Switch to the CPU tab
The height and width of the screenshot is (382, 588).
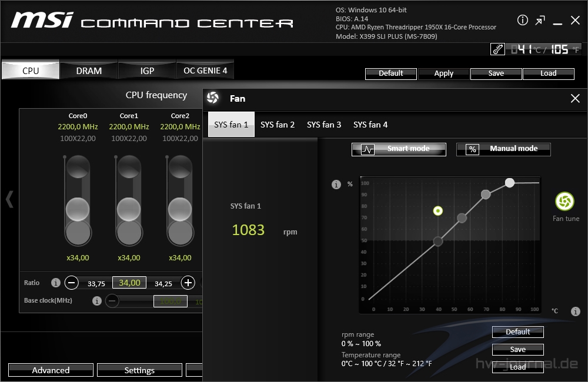click(31, 71)
